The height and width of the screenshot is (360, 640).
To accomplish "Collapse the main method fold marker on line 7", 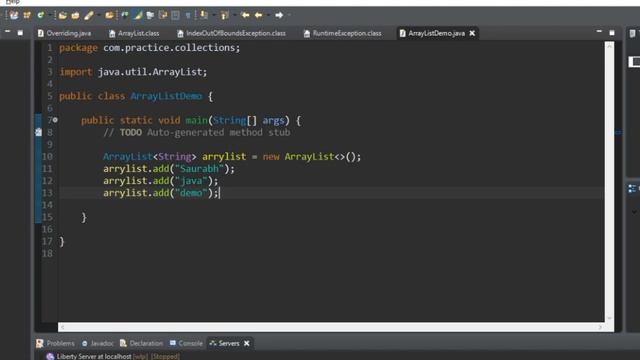I will 55,120.
